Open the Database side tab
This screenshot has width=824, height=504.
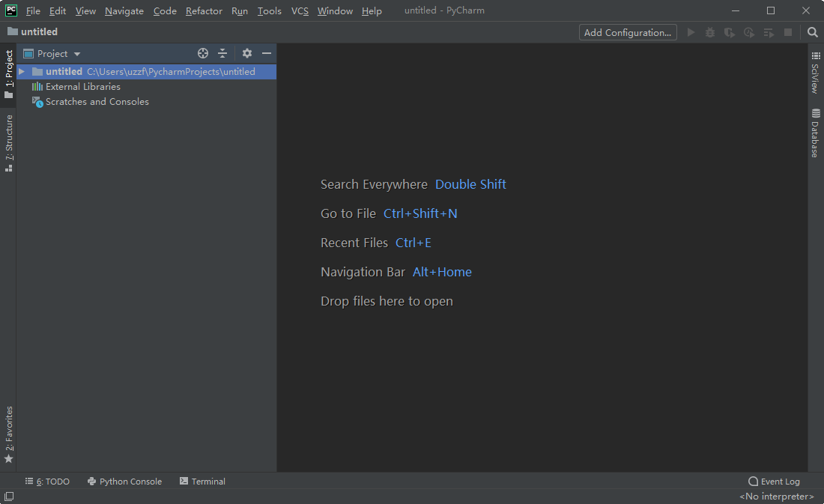pyautogui.click(x=816, y=133)
